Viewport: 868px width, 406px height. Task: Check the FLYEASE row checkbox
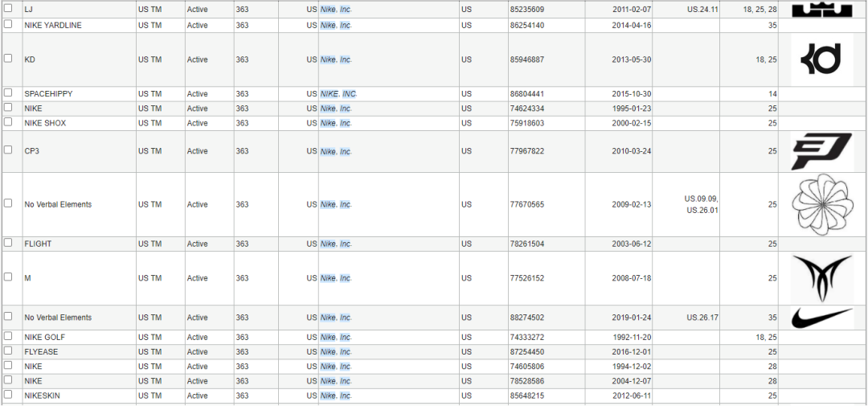click(8, 351)
